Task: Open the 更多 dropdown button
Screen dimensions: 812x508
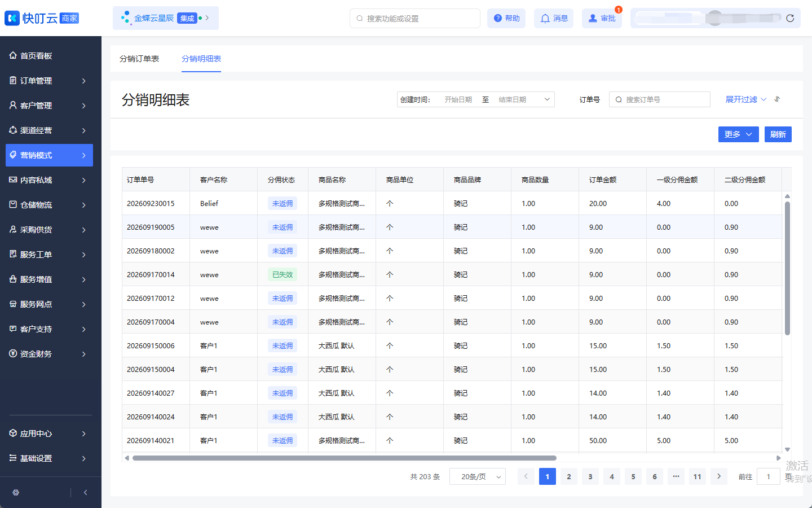Action: coord(739,134)
